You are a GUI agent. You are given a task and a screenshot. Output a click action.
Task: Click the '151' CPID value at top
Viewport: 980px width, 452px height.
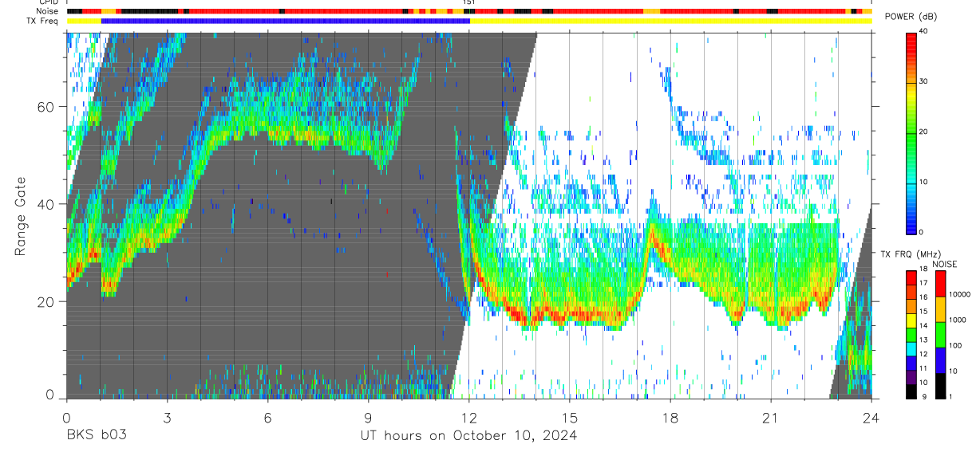pyautogui.click(x=469, y=2)
